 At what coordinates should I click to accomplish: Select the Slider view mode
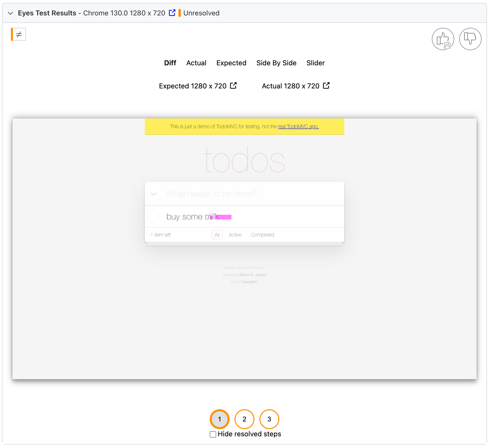[x=316, y=63]
